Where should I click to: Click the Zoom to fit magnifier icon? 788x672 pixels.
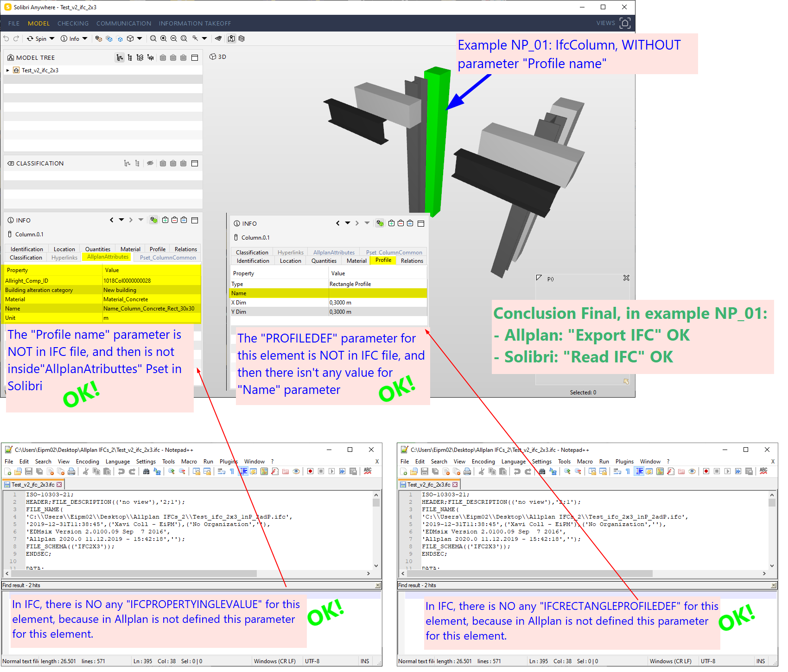153,38
